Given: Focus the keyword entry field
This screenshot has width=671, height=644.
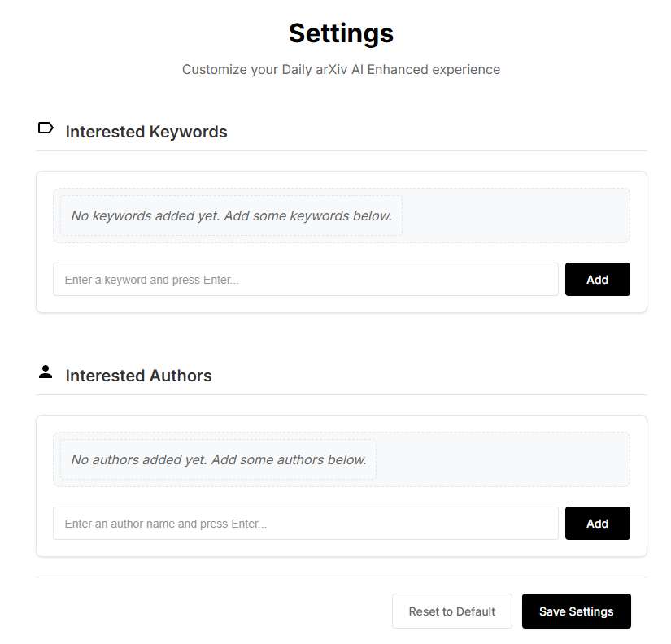Looking at the screenshot, I should coord(306,280).
